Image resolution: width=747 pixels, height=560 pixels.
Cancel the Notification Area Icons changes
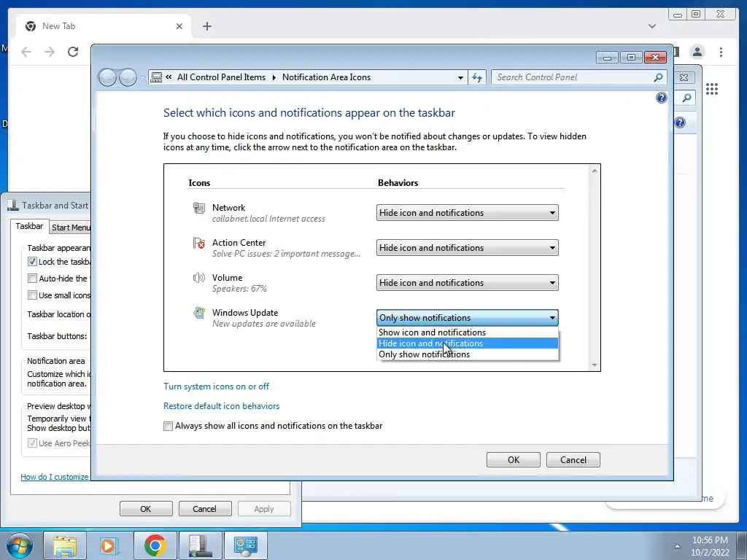(x=573, y=460)
